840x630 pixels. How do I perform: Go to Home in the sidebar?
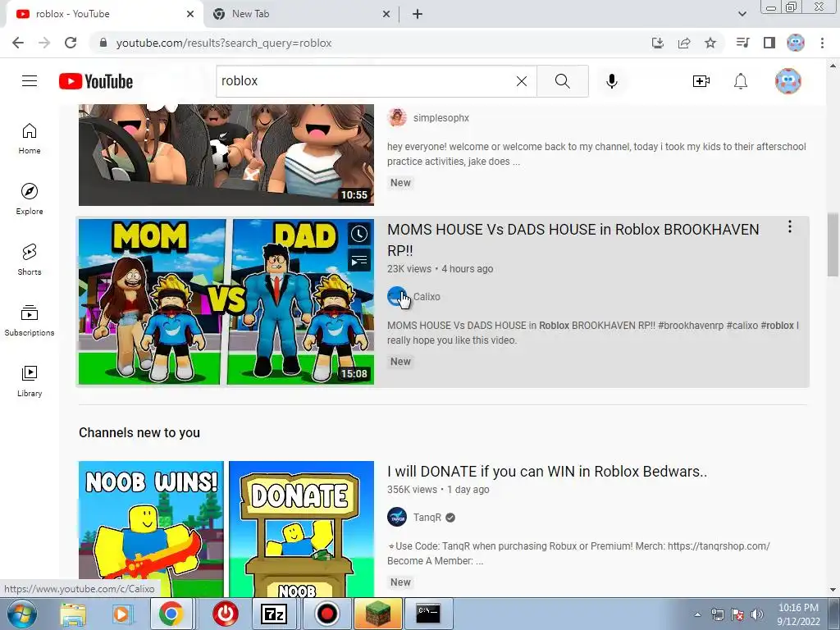click(x=30, y=139)
